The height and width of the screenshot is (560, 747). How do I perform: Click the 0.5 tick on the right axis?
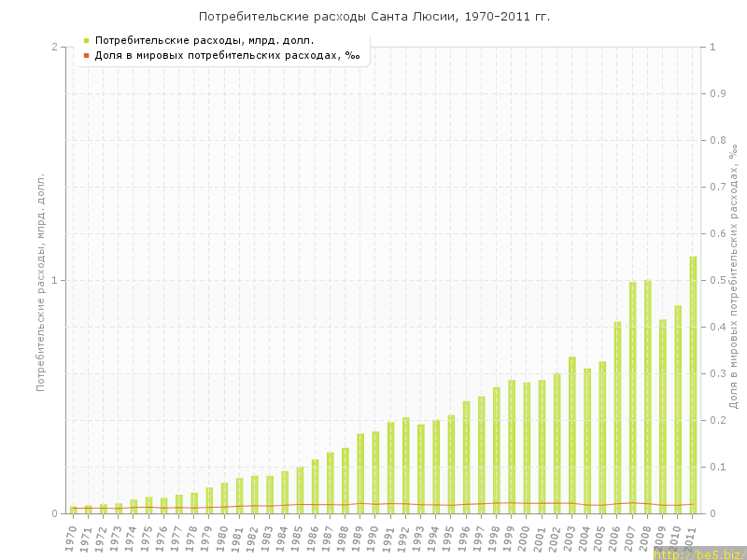(x=718, y=280)
